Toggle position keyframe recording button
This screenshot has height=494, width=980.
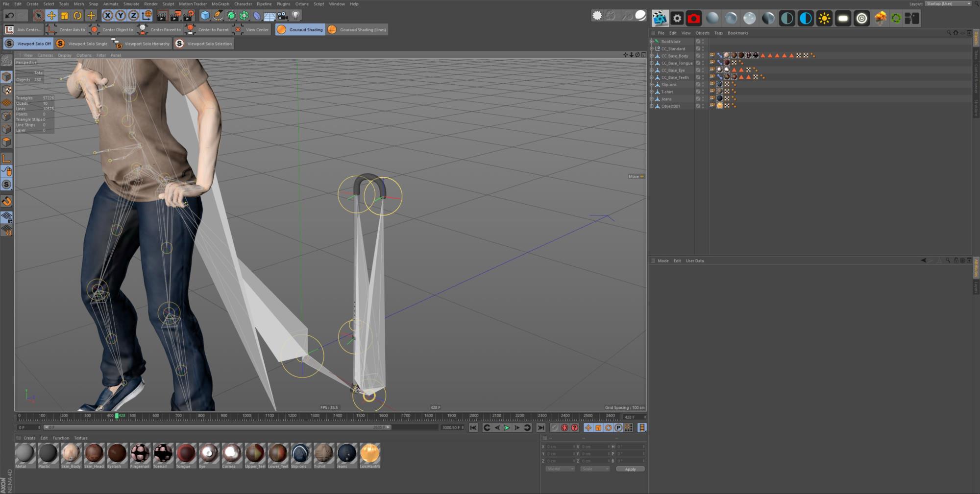coord(588,427)
